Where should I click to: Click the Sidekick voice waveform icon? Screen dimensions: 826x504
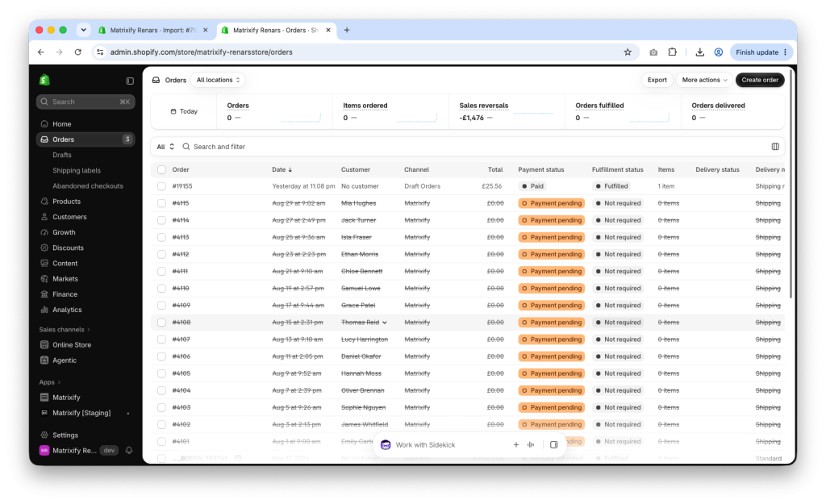(531, 444)
